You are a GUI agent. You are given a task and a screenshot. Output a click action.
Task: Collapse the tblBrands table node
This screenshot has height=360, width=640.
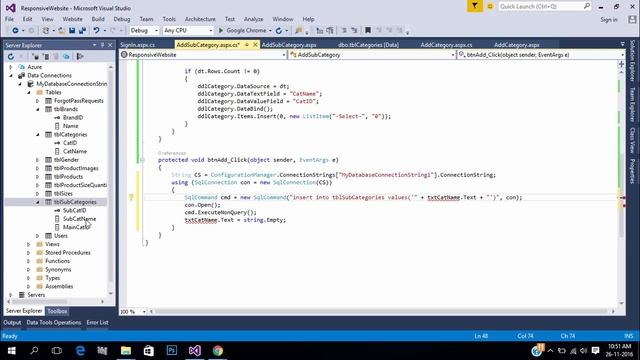(x=38, y=109)
